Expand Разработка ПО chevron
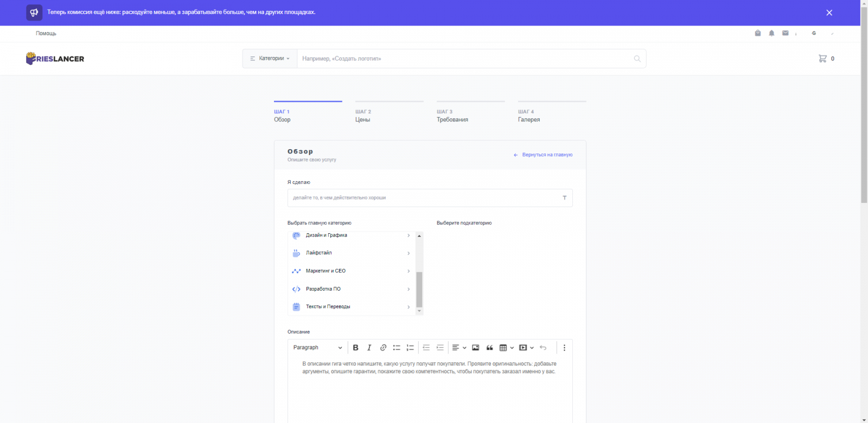The width and height of the screenshot is (868, 423). 409,289
